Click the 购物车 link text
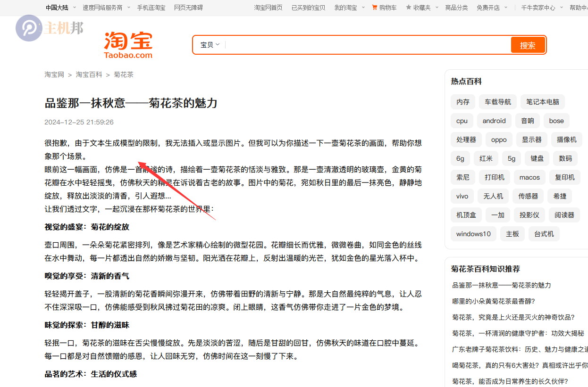This screenshot has width=588, height=387. [388, 8]
